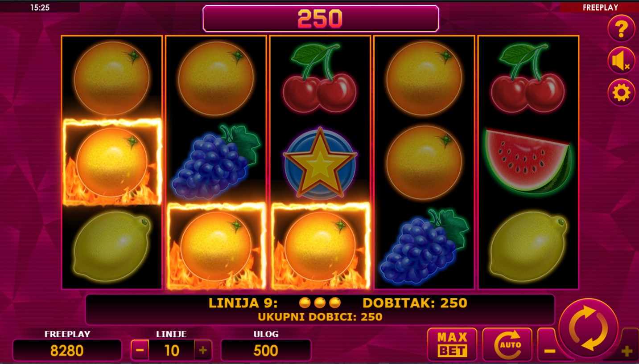639x364 pixels.
Task: Open the settings gear icon
Action: click(x=621, y=93)
